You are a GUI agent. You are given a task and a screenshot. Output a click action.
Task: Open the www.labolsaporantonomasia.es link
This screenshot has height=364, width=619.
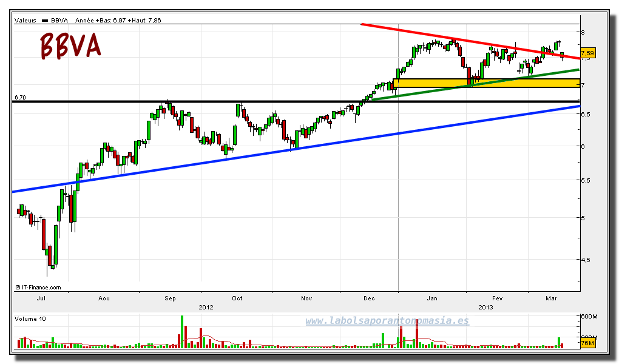(387, 320)
